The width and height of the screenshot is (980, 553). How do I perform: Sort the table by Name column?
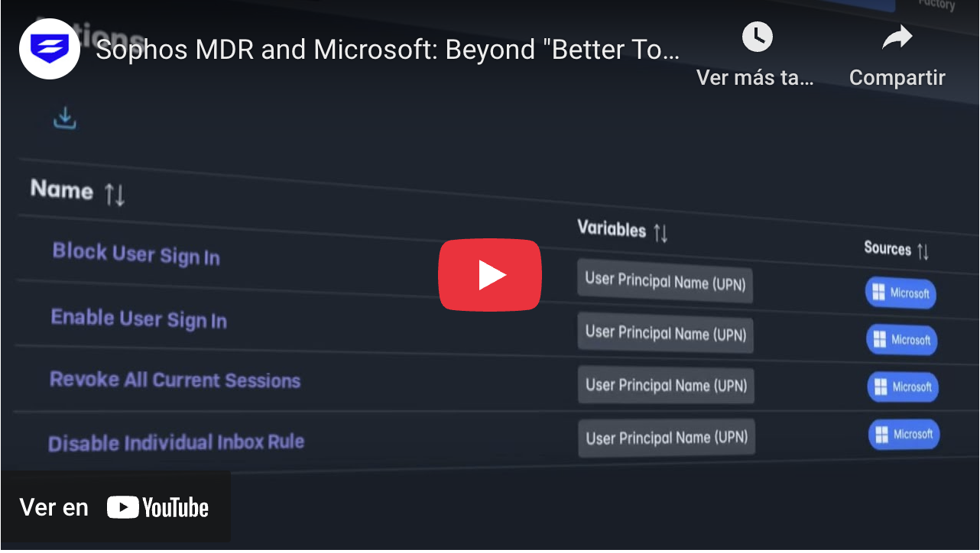pos(115,195)
